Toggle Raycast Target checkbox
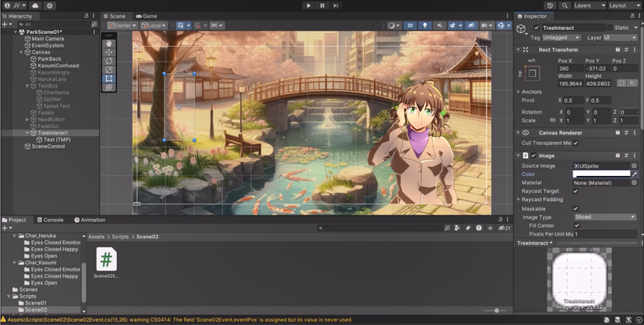This screenshot has width=644, height=325. [575, 190]
